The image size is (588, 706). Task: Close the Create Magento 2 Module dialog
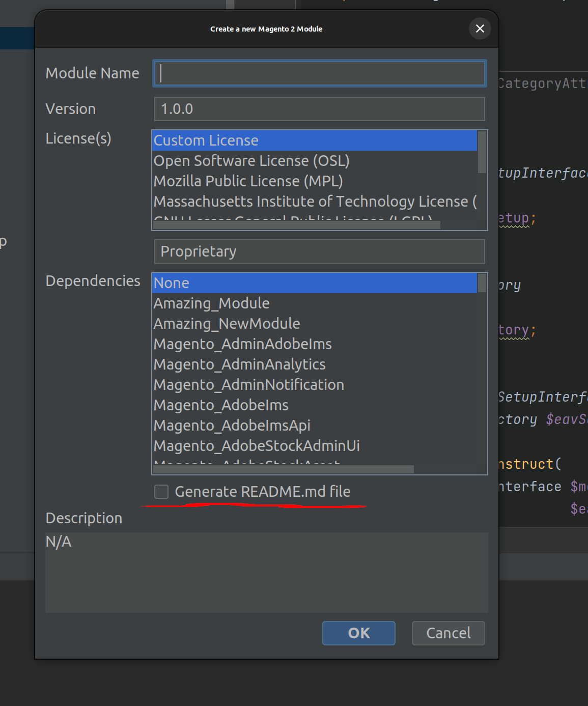[480, 29]
